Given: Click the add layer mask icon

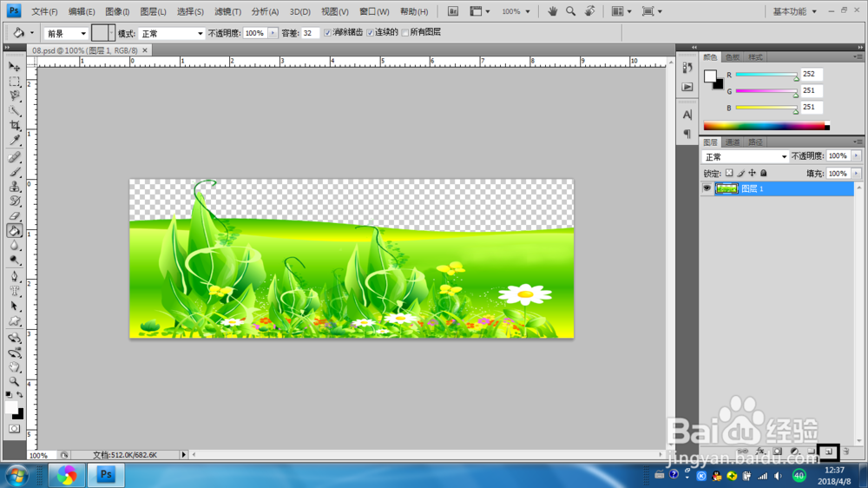Looking at the screenshot, I should coord(778,452).
